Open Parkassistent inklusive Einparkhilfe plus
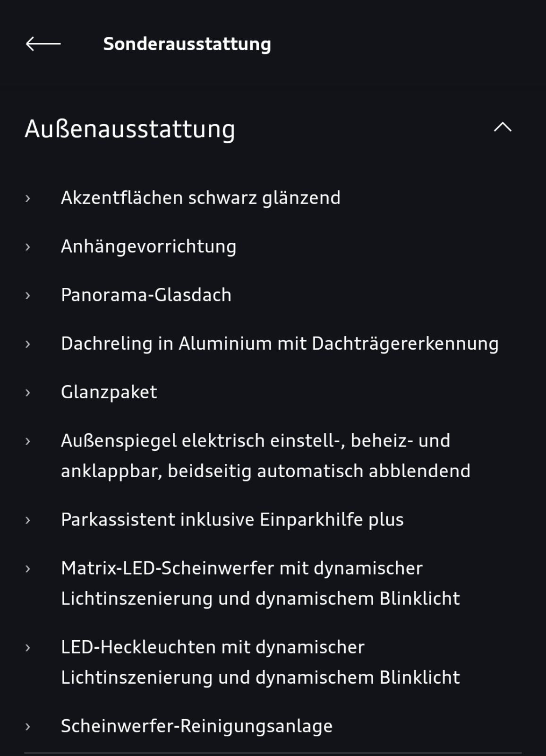Screen dimensions: 546x756 click(x=232, y=520)
